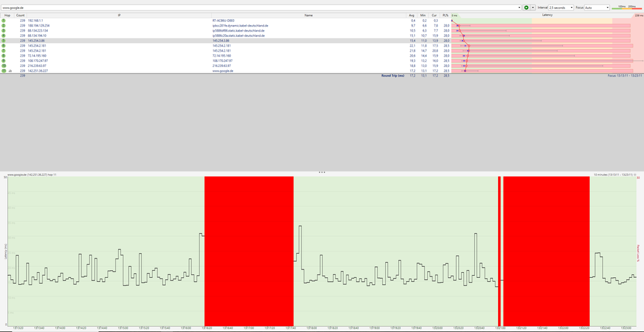
Task: Select the 88.134.194.10 IP cell
Action: click(x=37, y=35)
